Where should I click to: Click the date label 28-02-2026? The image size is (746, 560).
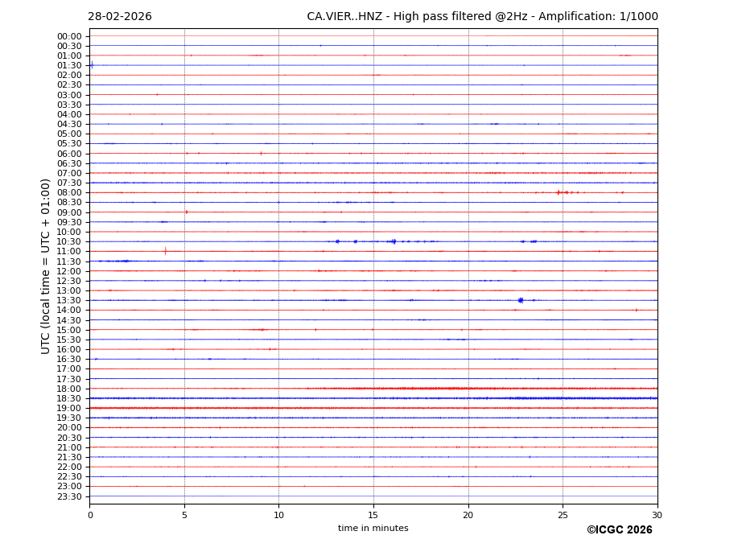point(119,17)
